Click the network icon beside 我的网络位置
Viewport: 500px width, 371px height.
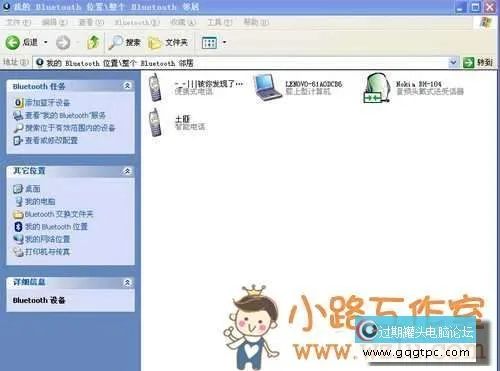pyautogui.click(x=18, y=239)
